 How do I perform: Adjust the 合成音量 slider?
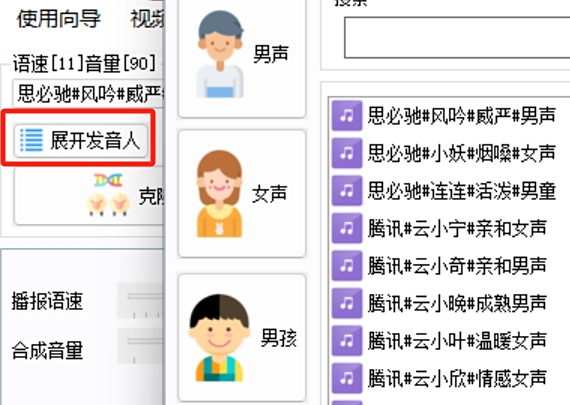pos(140,346)
